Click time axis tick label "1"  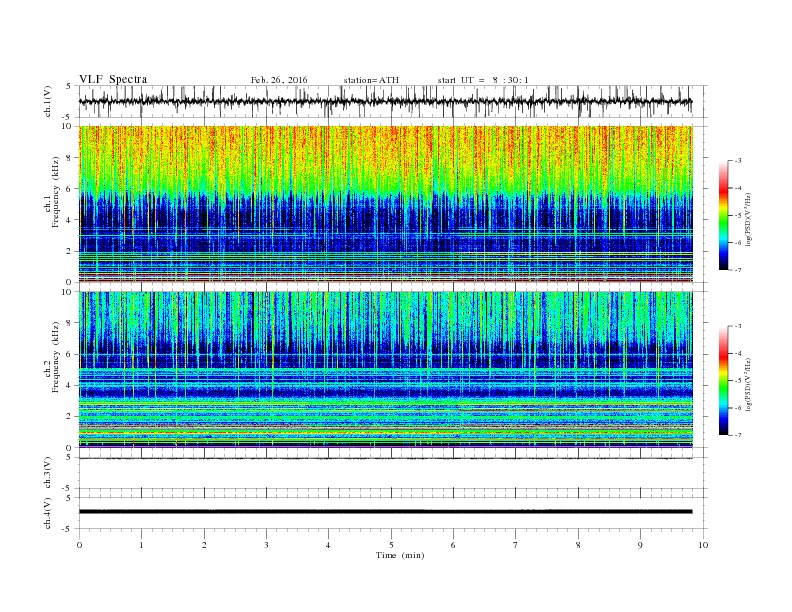coord(142,545)
